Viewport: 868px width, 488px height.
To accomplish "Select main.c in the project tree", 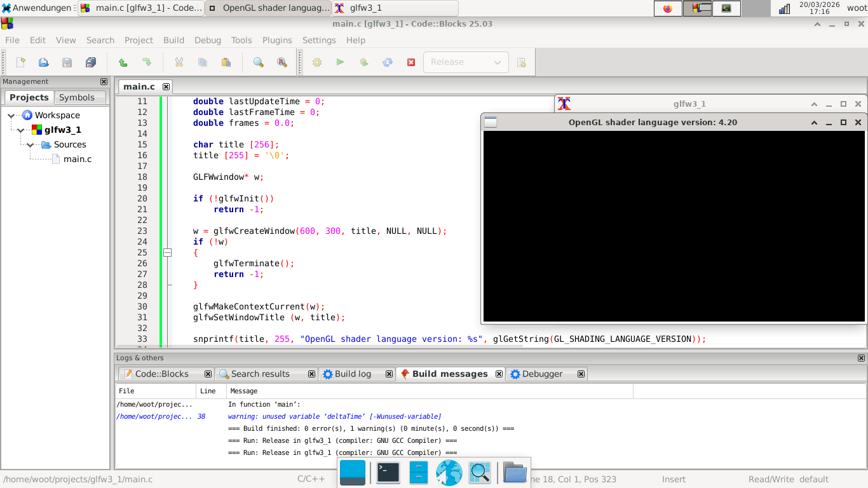I will [x=77, y=159].
